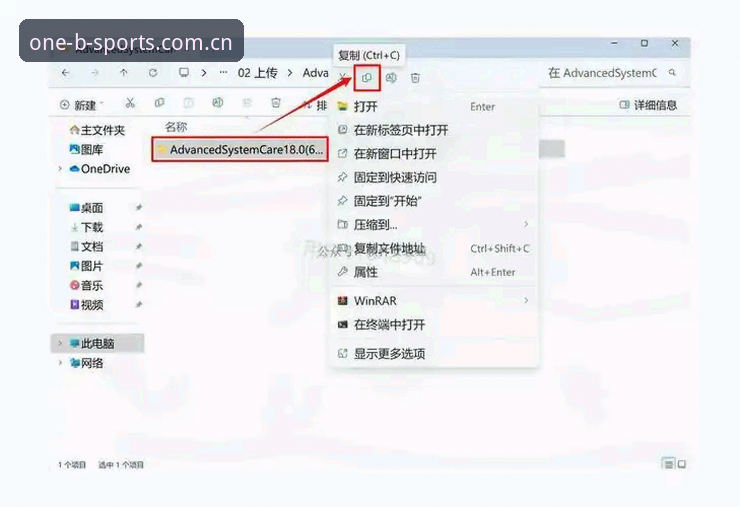Choose 在新标签页中打开

click(434, 130)
